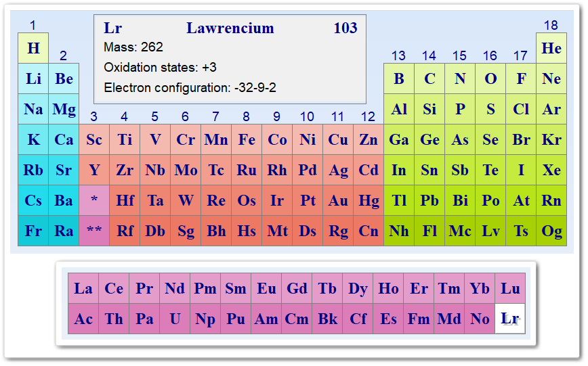Image resolution: width=588 pixels, height=366 pixels.
Task: Choose the Sodium (Na) element
Action: click(x=33, y=109)
